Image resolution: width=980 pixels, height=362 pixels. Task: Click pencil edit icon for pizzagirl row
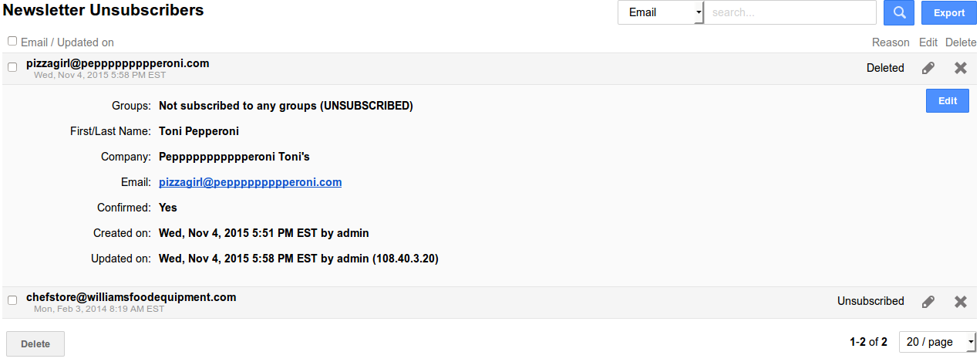[928, 68]
